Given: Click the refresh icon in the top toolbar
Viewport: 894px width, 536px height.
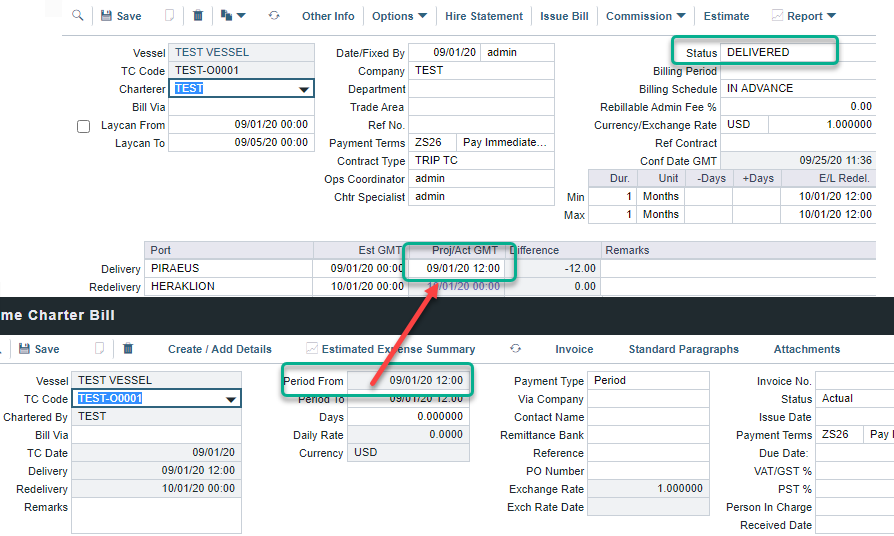Looking at the screenshot, I should click(x=273, y=16).
